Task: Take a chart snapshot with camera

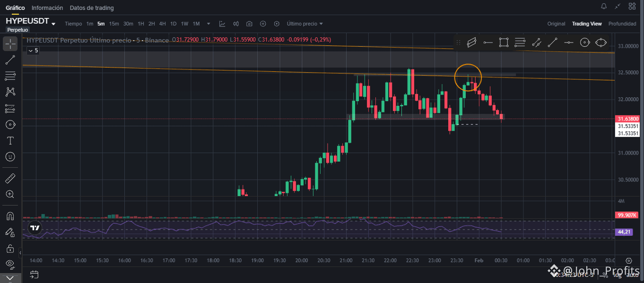Action: tap(249, 24)
